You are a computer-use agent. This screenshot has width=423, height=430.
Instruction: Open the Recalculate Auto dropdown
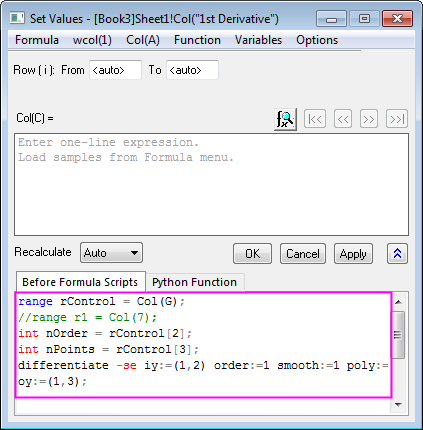pos(111,253)
